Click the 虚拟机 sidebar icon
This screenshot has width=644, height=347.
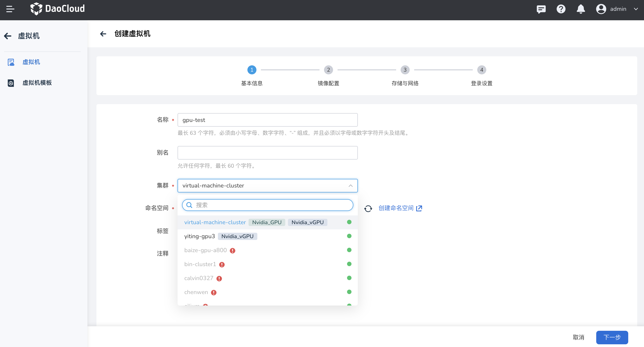point(11,62)
